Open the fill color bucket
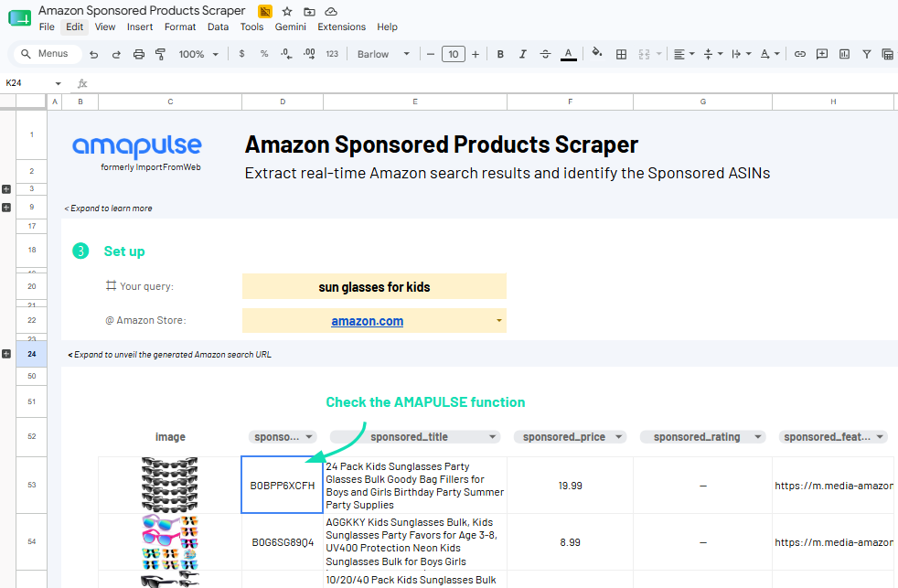 tap(597, 53)
